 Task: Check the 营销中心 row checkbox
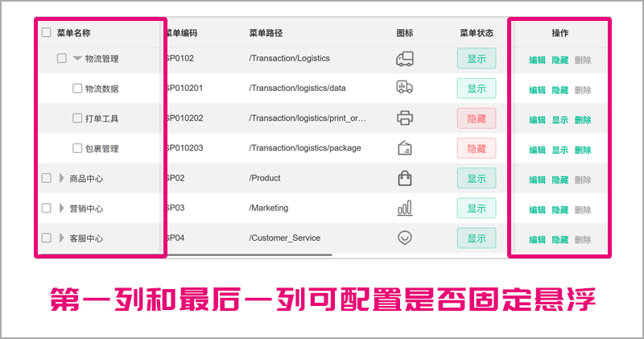[x=47, y=208]
